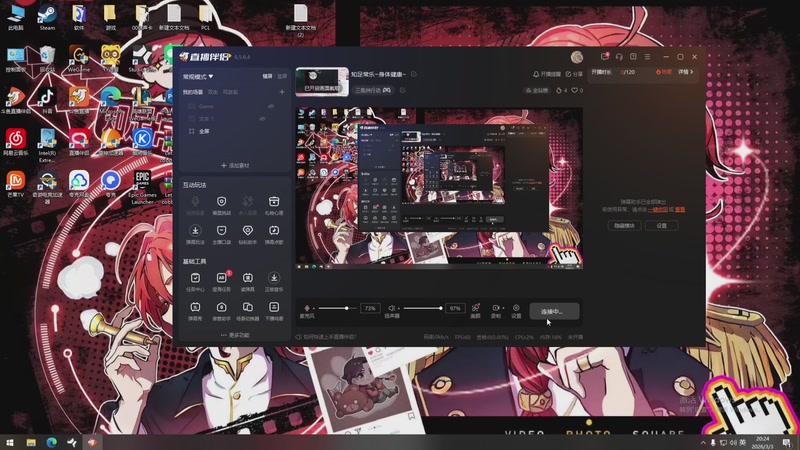Switch layout to 竖屏 portrait

[282, 76]
